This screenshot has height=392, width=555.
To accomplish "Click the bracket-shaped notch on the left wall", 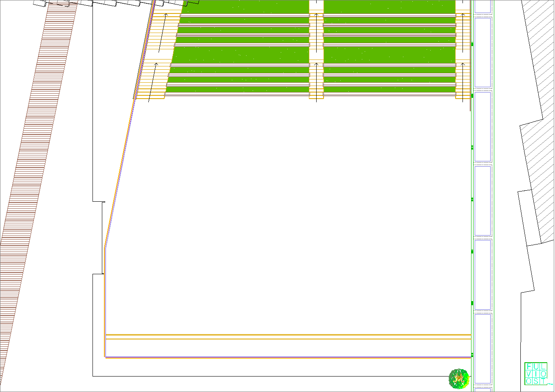I will (x=102, y=238).
